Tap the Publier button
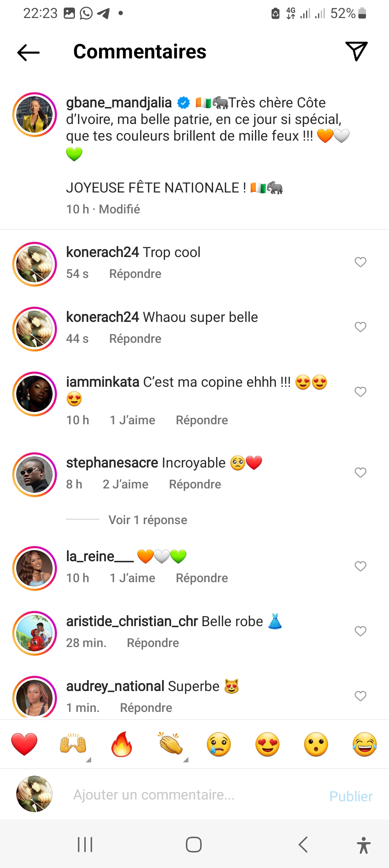The width and height of the screenshot is (389, 868). click(x=351, y=796)
